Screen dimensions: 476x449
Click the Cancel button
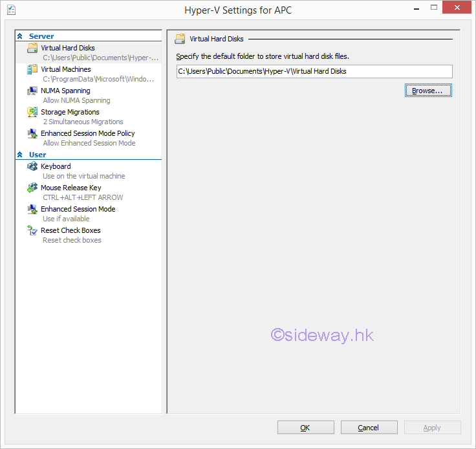click(x=369, y=428)
